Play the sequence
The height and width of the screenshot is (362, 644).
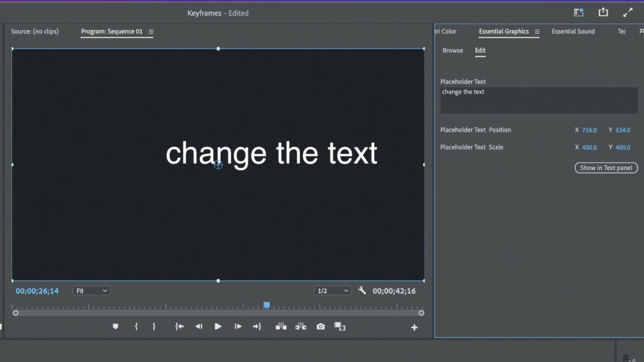pos(218,327)
